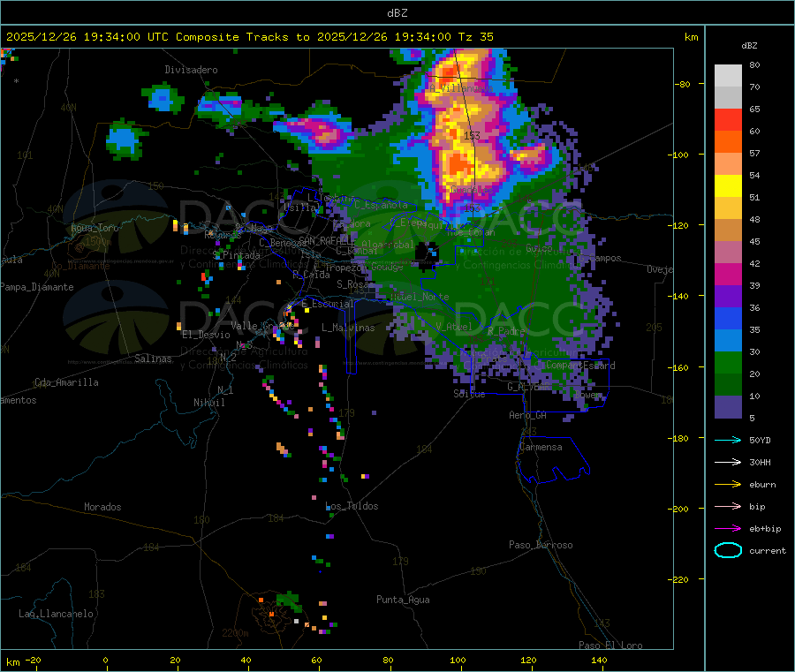Click the 'Lag.Llancanelo' map label
The height and width of the screenshot is (672, 795).
tap(56, 614)
